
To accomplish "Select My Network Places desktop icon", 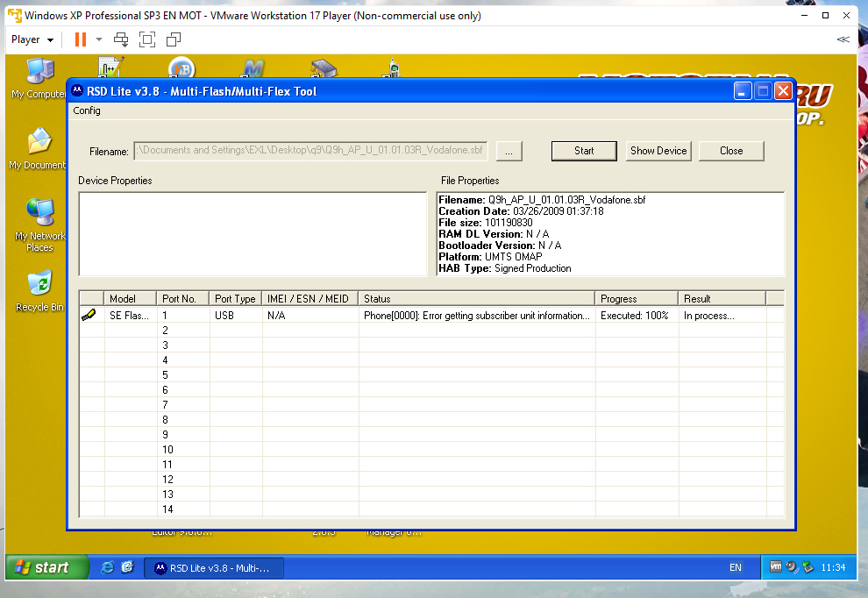I will pos(39,224).
